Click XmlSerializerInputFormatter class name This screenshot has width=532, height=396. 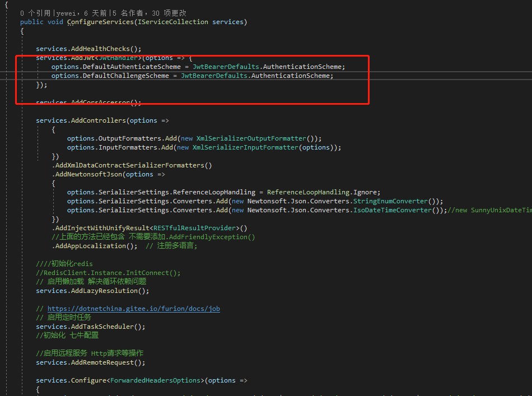(x=246, y=147)
